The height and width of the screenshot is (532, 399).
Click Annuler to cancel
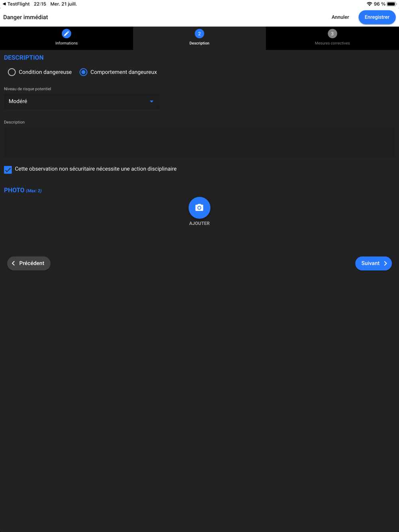(340, 17)
